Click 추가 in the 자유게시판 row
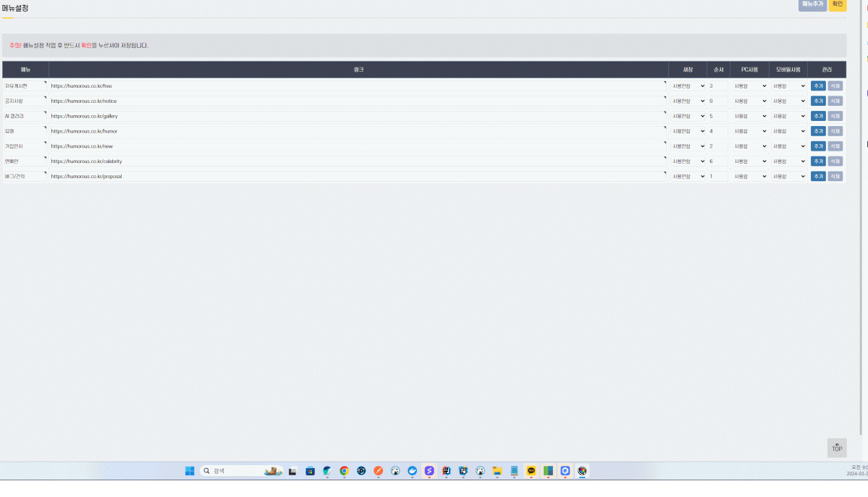This screenshot has height=497, width=868. click(x=818, y=86)
